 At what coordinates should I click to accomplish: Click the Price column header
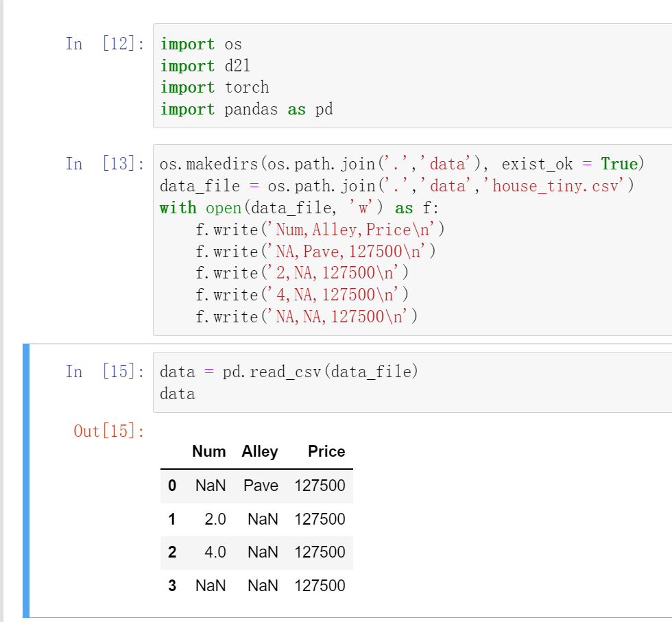[x=326, y=451]
